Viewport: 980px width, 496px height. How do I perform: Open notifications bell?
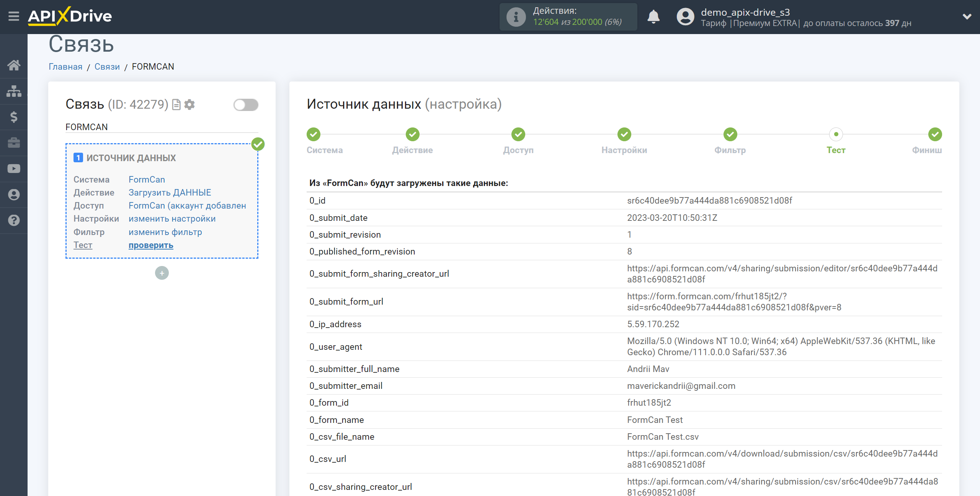coord(653,17)
